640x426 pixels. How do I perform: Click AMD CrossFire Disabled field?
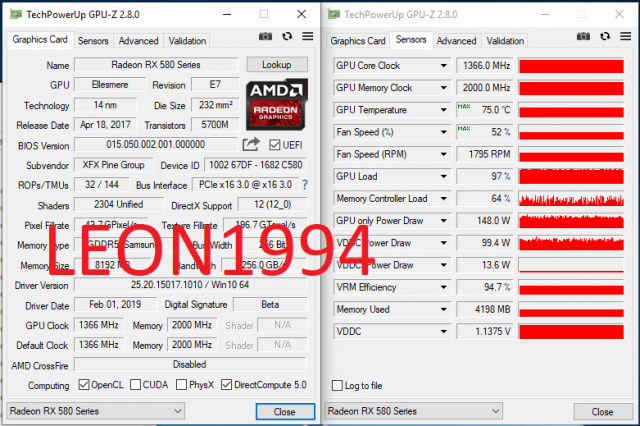click(x=190, y=364)
